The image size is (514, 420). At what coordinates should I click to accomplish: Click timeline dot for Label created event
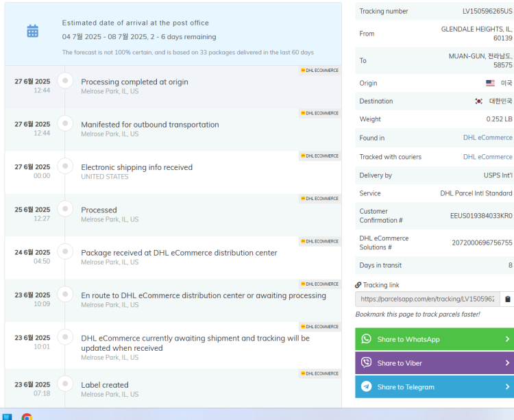[x=65, y=384]
